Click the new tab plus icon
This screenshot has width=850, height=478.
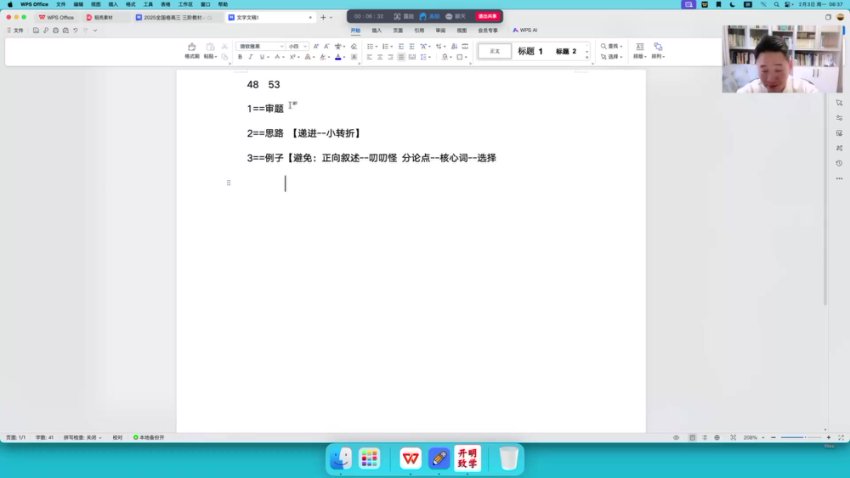coord(322,17)
